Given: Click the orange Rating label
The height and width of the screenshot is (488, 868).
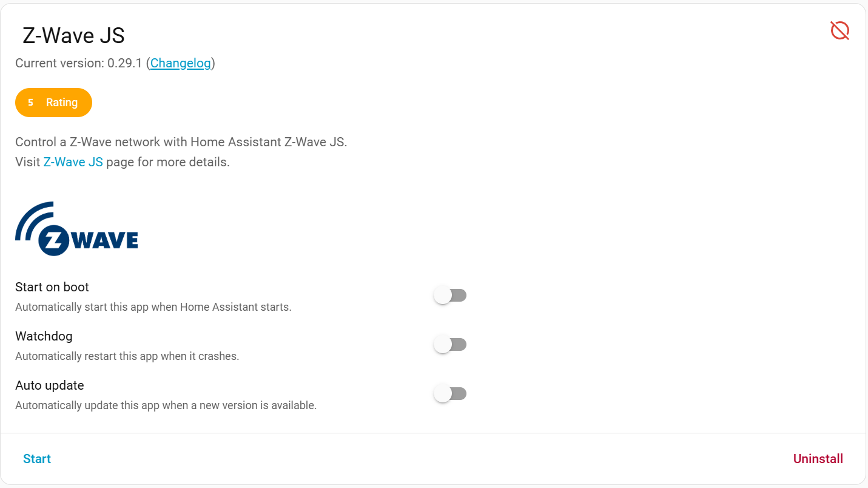Looking at the screenshot, I should [62, 103].
